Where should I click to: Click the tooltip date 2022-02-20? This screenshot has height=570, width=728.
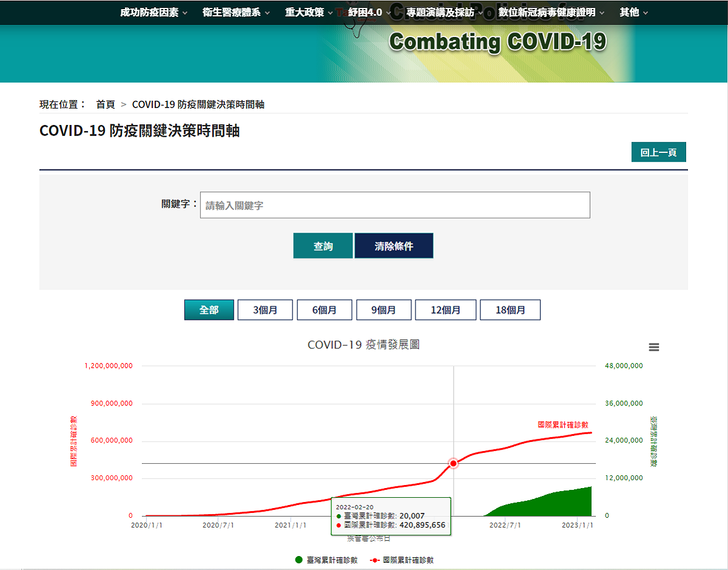(354, 506)
